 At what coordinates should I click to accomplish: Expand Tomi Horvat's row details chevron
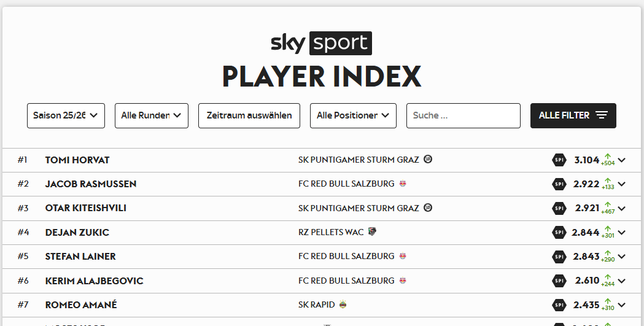[622, 160]
